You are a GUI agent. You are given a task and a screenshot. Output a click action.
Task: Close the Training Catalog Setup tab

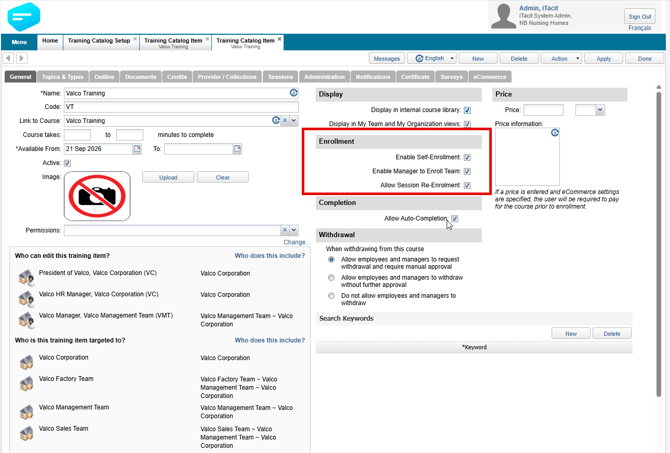click(x=135, y=39)
